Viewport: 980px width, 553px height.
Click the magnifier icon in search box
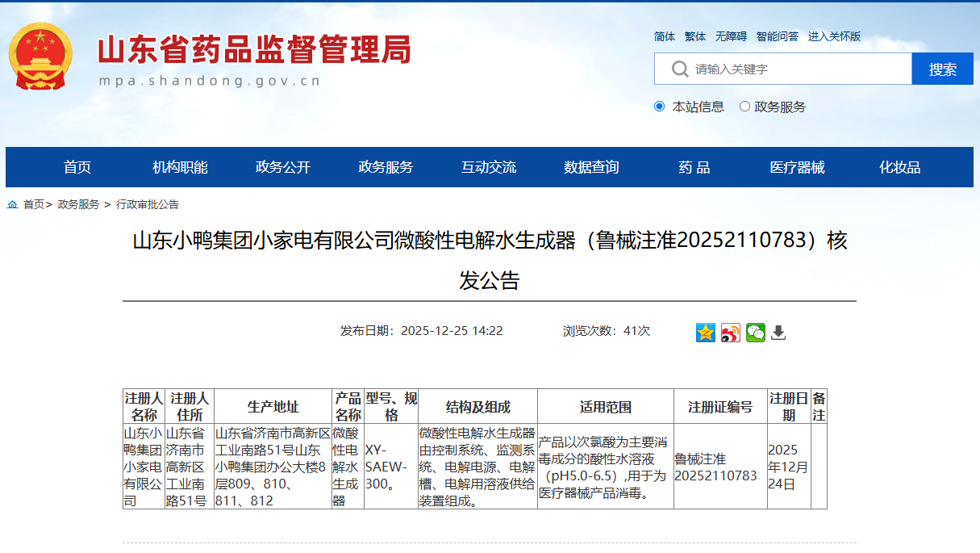[682, 69]
